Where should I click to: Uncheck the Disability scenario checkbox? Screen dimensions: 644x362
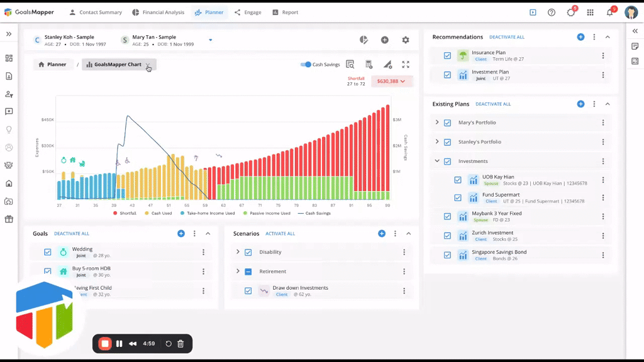pos(248,253)
